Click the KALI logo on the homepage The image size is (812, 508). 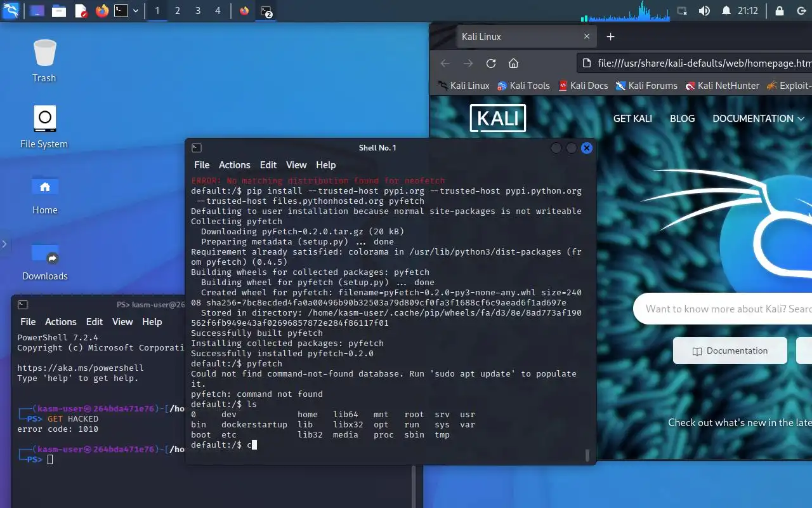[498, 119]
